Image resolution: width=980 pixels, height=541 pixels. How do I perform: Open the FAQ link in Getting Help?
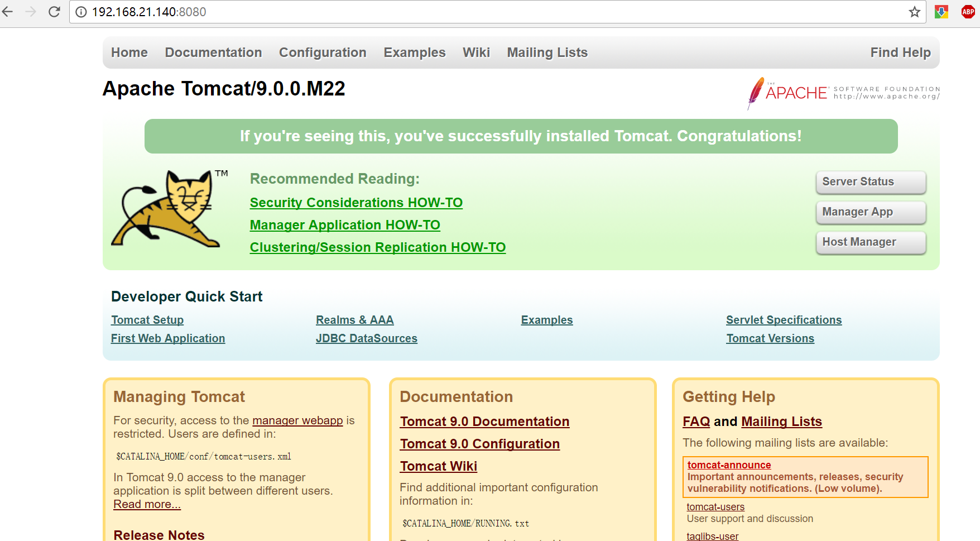click(x=696, y=422)
